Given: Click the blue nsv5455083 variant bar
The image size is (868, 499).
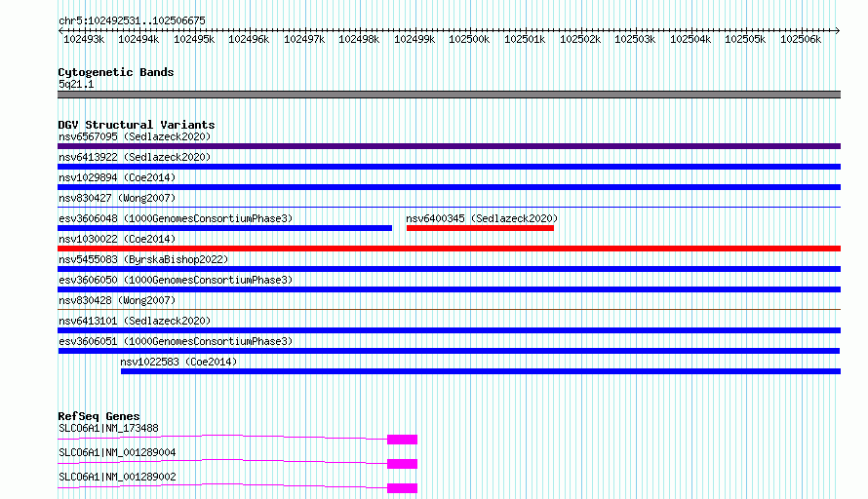Looking at the screenshot, I should click(x=449, y=269).
